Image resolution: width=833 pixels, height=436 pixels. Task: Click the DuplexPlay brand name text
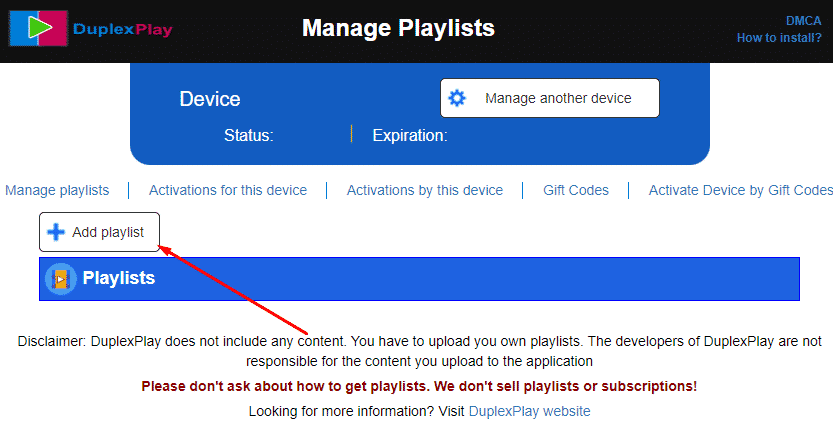pyautogui.click(x=123, y=29)
